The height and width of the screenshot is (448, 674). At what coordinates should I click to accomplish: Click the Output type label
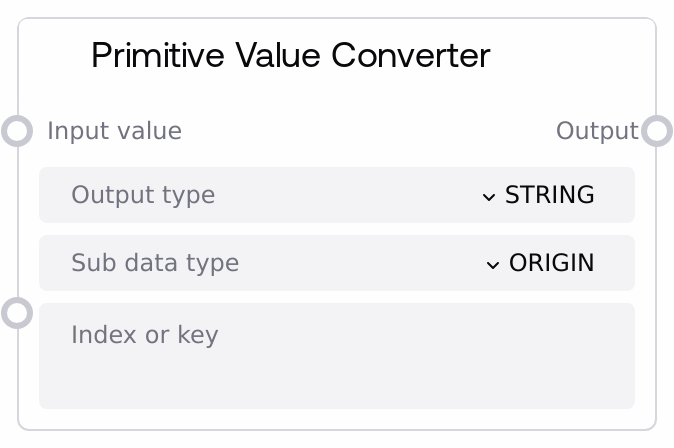[x=143, y=195]
